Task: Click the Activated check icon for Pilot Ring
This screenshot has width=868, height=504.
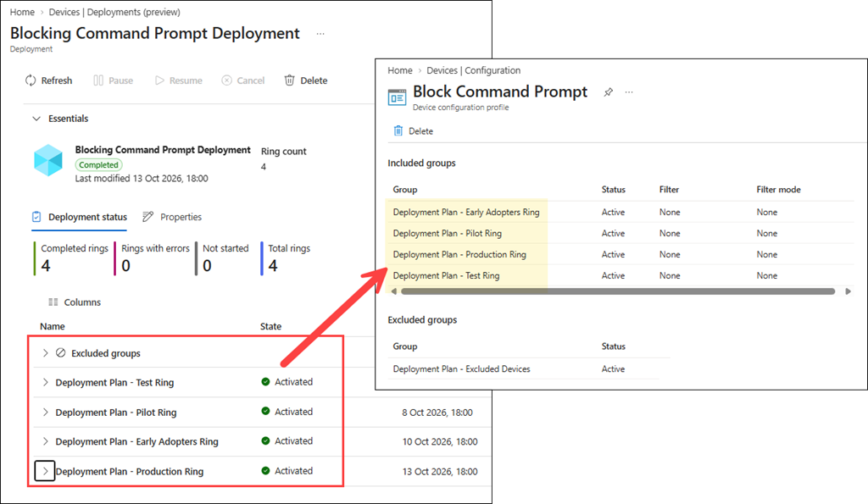Action: (x=265, y=411)
